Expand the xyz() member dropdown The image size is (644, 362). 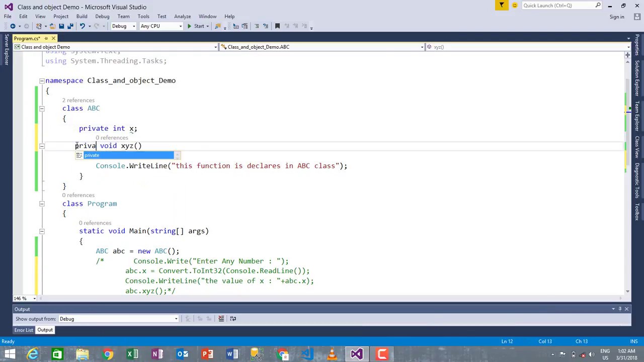point(628,47)
